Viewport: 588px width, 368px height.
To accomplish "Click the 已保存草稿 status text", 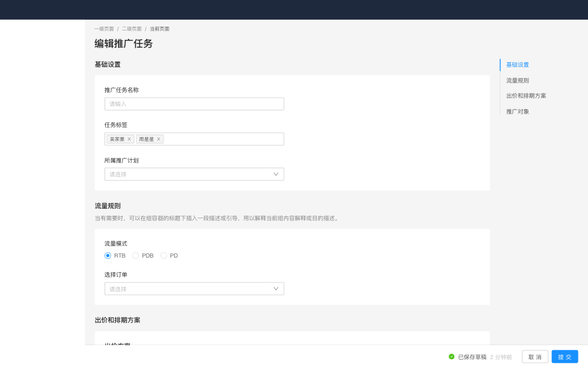I will [472, 357].
